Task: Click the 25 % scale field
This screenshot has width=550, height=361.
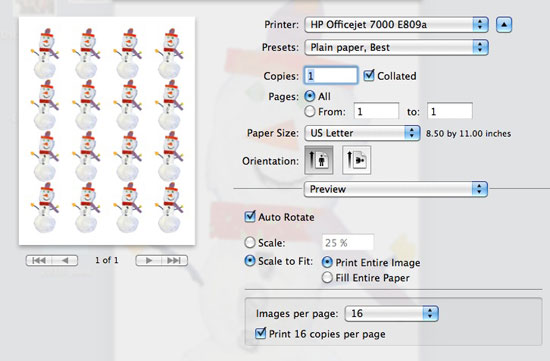Action: tap(348, 242)
